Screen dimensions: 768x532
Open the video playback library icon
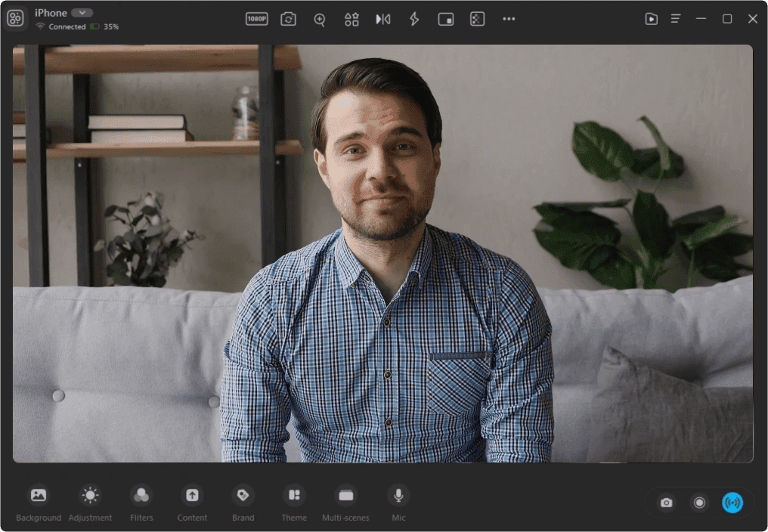[x=651, y=19]
